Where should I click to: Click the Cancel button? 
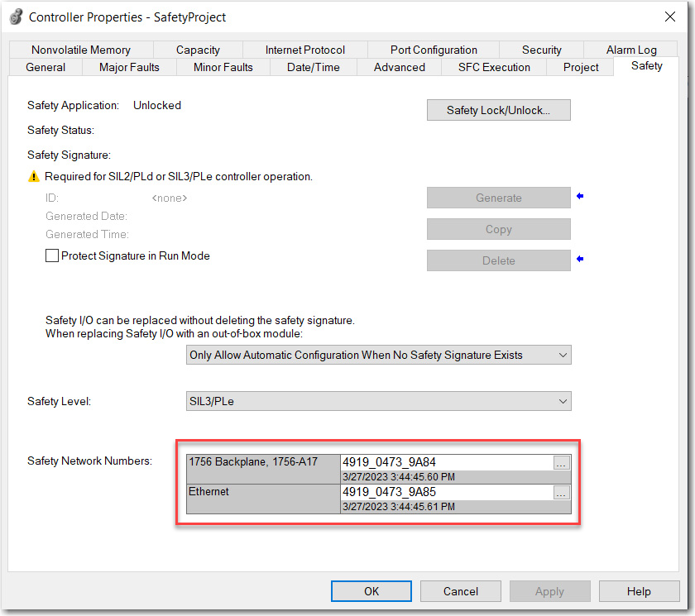point(461,591)
